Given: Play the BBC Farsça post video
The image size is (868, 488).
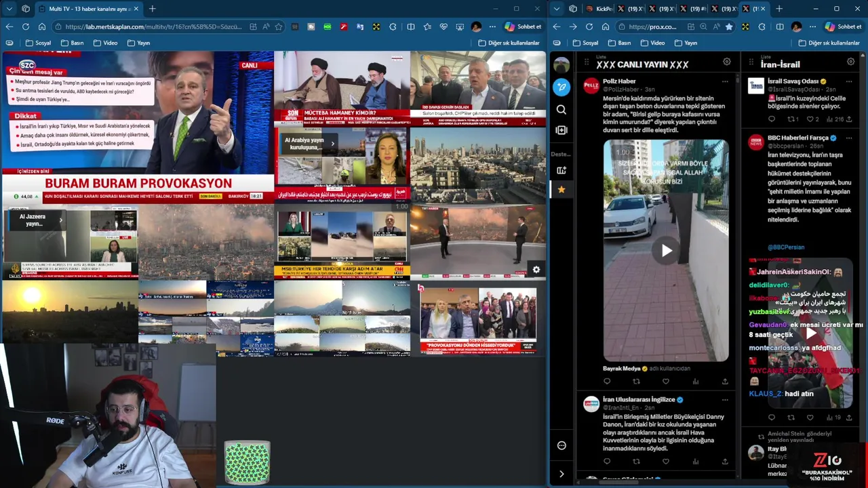Looking at the screenshot, I should pyautogui.click(x=811, y=333).
